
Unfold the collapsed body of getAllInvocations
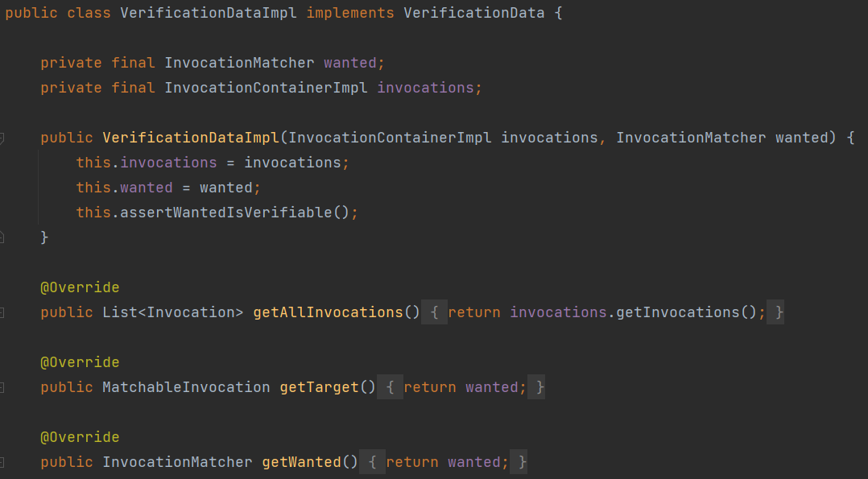coord(434,312)
